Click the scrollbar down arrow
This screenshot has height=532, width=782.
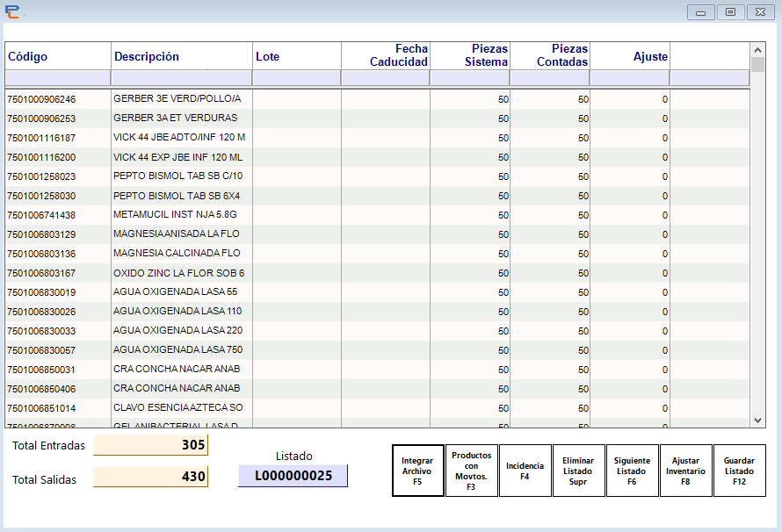click(757, 420)
